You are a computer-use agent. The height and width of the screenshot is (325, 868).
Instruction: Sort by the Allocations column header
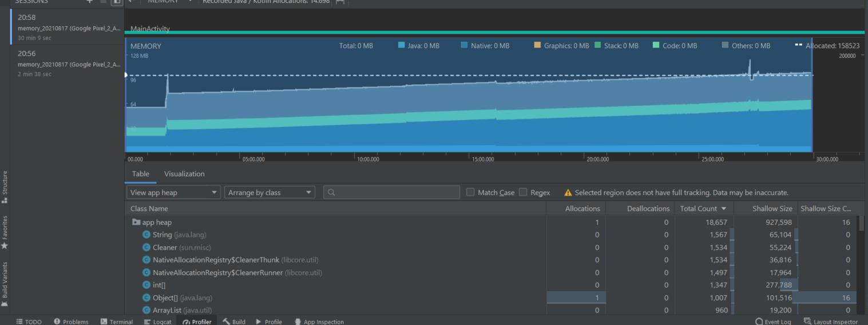576,208
